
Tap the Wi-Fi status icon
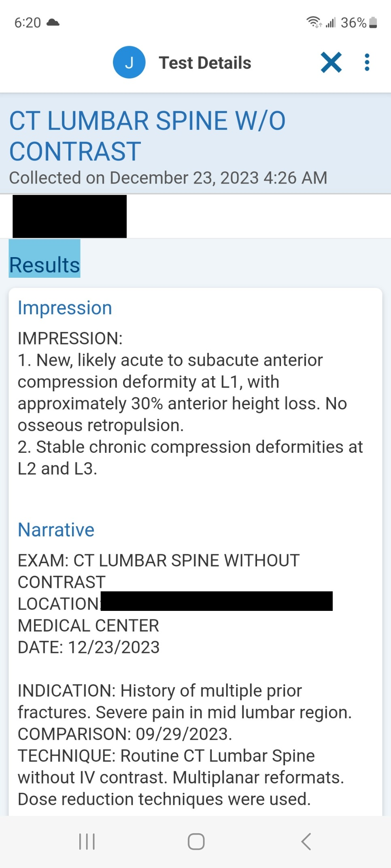click(x=313, y=22)
